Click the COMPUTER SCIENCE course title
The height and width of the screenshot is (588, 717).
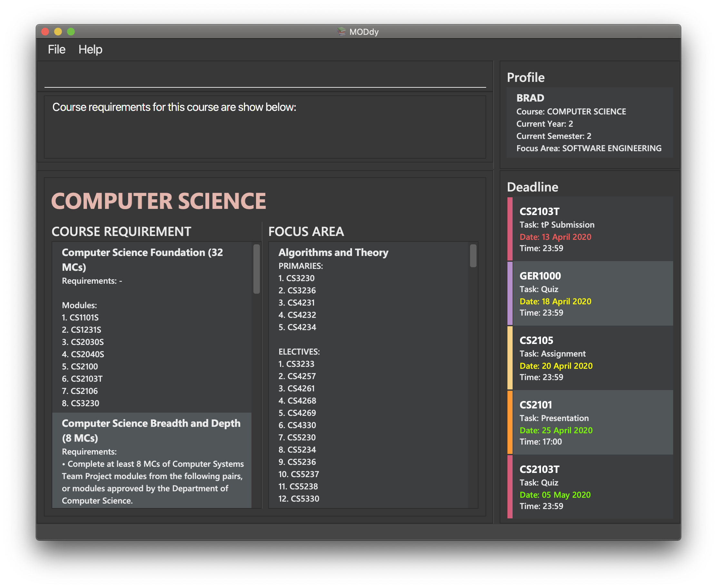pyautogui.click(x=159, y=201)
